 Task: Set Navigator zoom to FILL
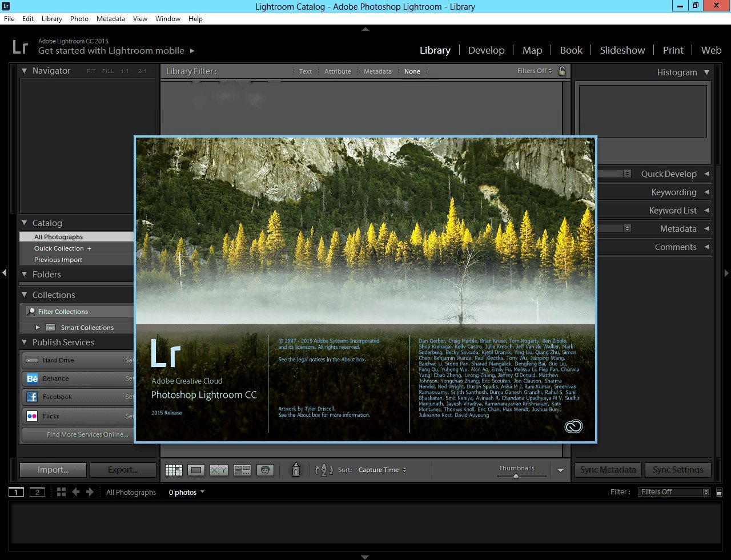(108, 71)
